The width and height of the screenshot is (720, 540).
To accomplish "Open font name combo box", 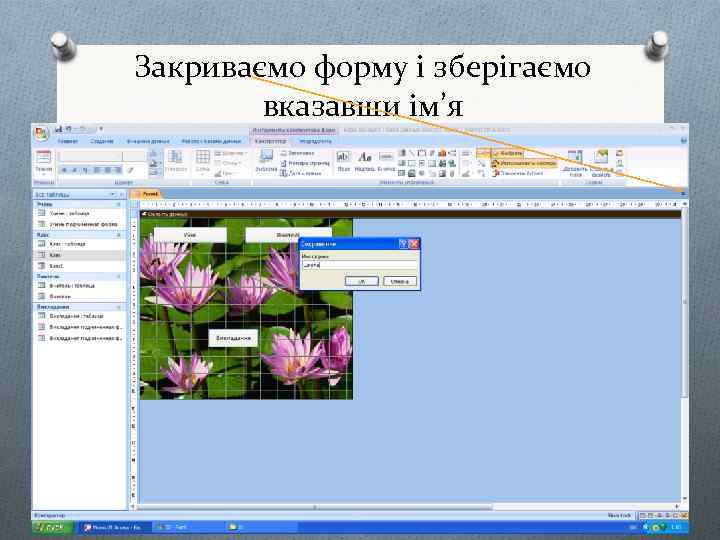I will click(x=90, y=157).
